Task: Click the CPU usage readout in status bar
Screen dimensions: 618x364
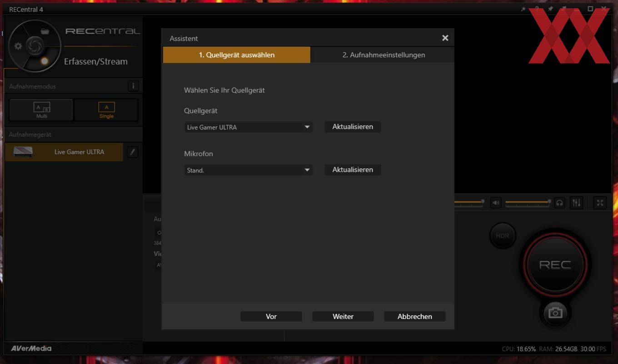Action: pyautogui.click(x=519, y=349)
